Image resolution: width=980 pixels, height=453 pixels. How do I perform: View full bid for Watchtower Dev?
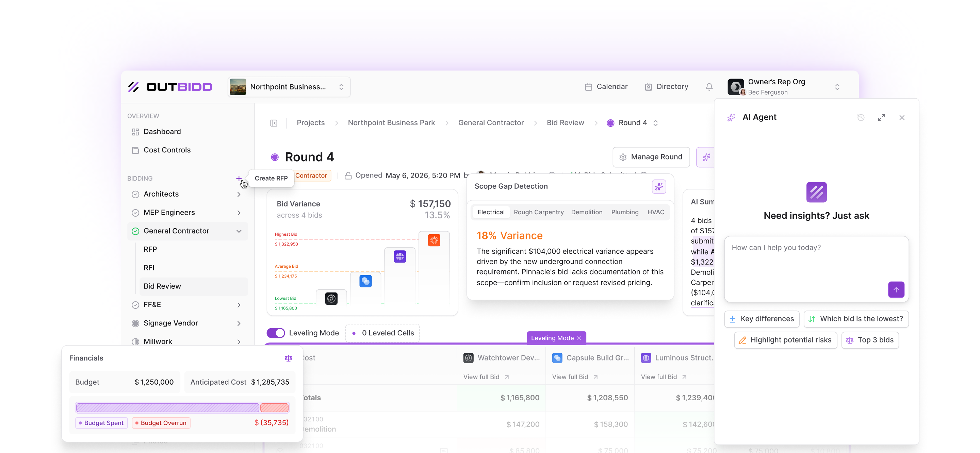click(x=486, y=377)
